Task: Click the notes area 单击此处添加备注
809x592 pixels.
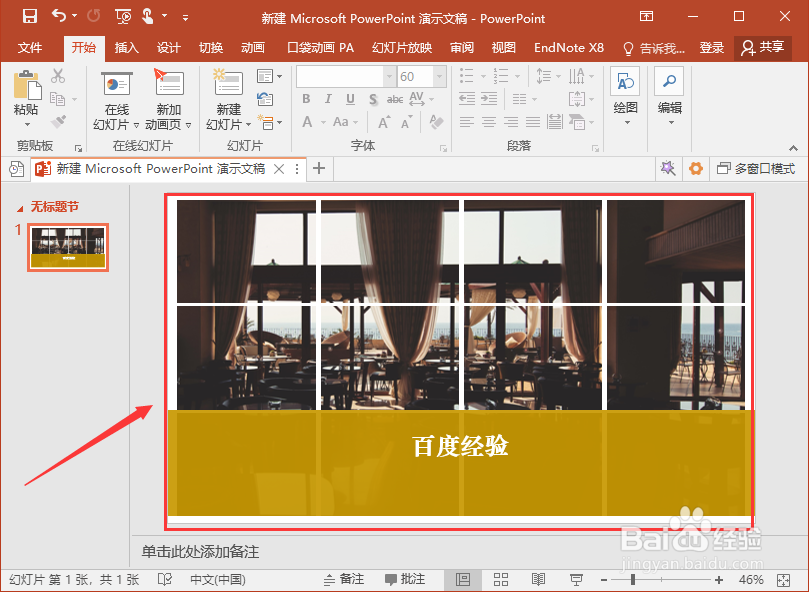Action: click(200, 552)
